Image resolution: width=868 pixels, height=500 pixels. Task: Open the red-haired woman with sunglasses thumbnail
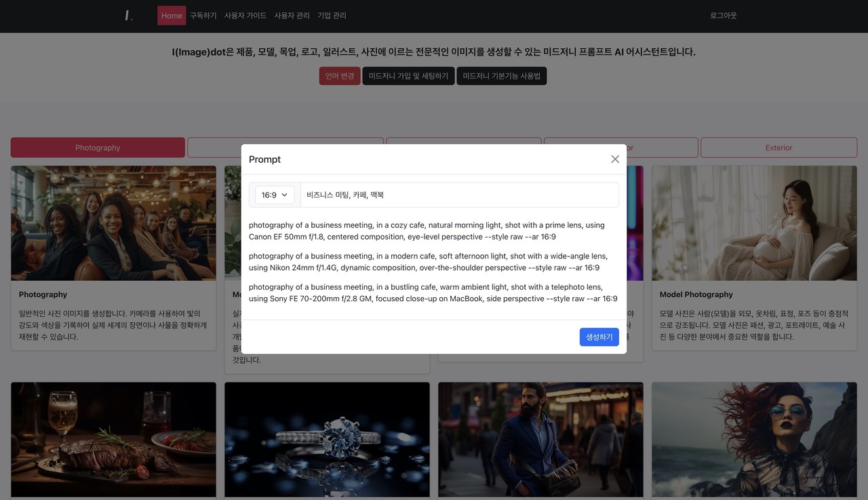click(x=754, y=440)
